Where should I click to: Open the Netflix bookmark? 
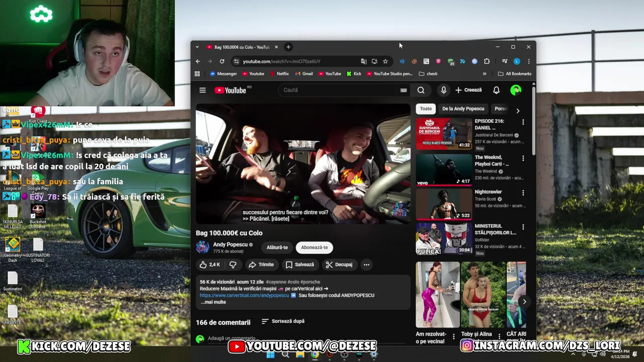coord(279,74)
